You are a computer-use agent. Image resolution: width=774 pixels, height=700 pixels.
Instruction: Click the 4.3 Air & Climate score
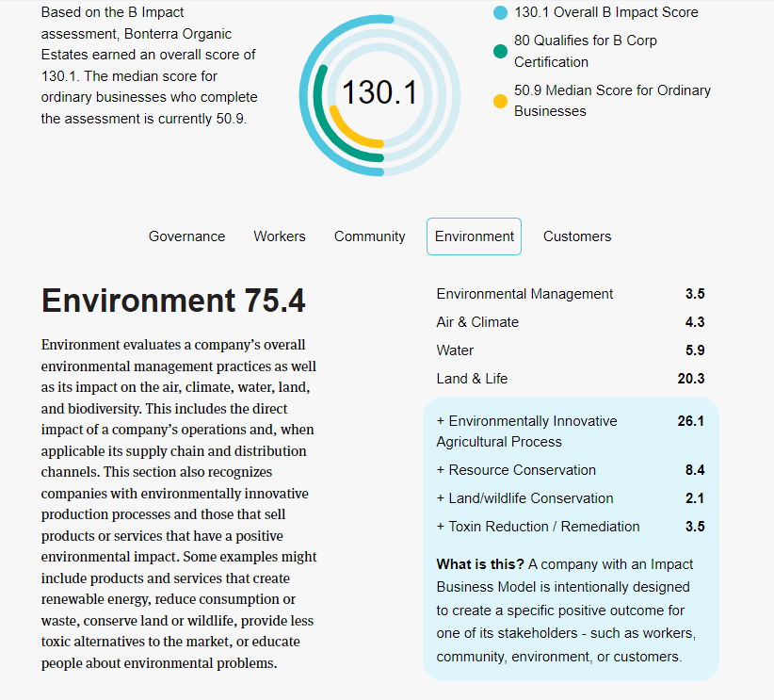695,322
